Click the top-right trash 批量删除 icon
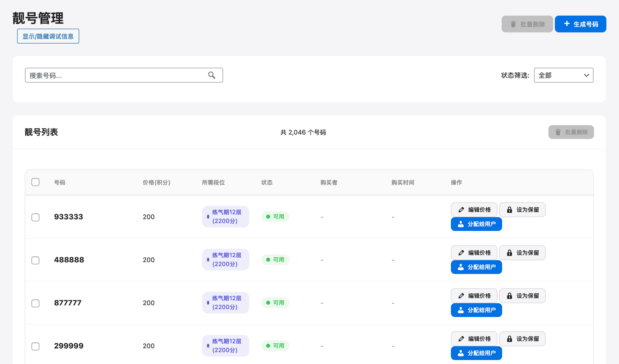Screen dimensions: 619x364 (513, 24)
